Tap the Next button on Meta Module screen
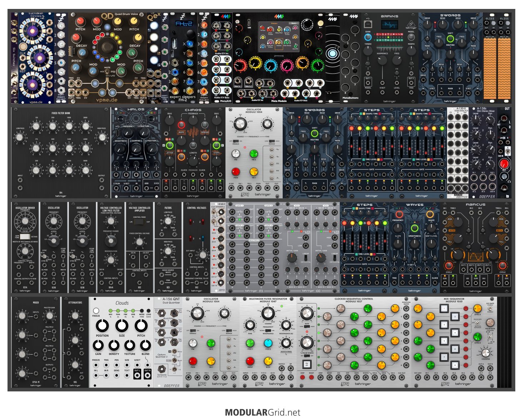 coord(293,23)
